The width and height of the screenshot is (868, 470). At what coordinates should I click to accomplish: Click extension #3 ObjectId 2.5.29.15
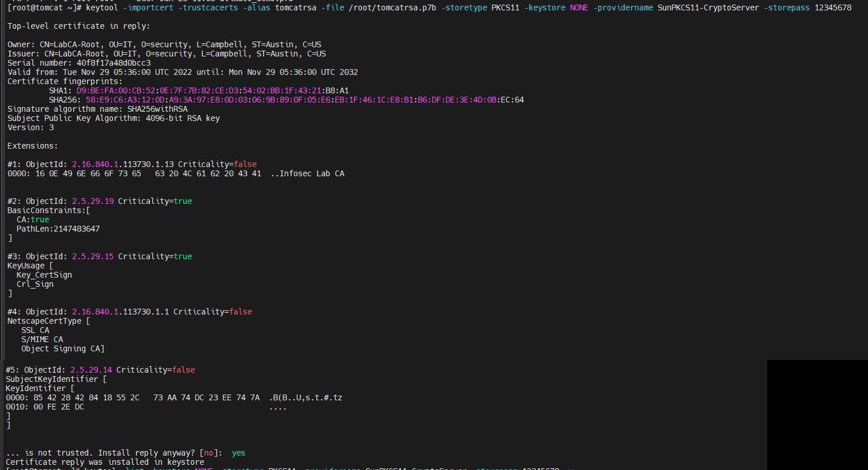tap(100, 256)
